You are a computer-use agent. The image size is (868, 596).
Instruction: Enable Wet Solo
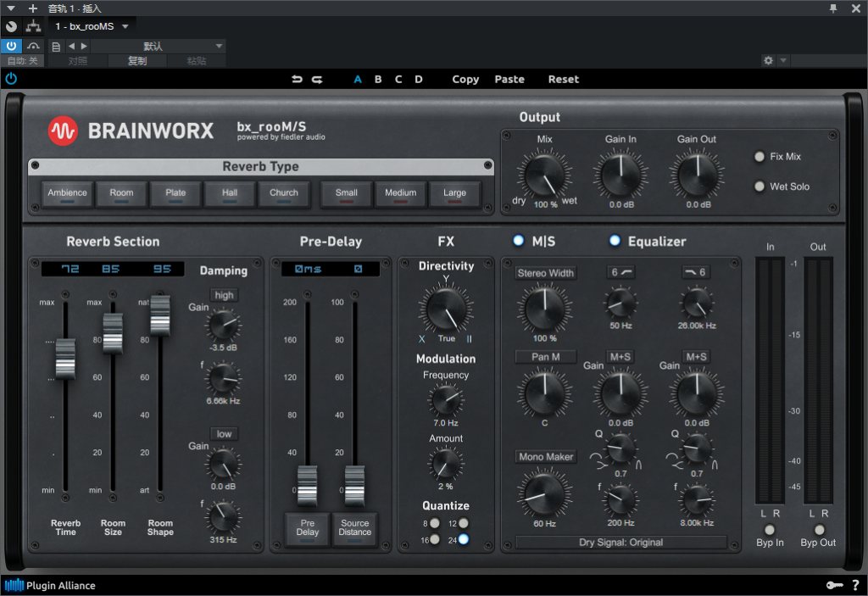coord(759,187)
